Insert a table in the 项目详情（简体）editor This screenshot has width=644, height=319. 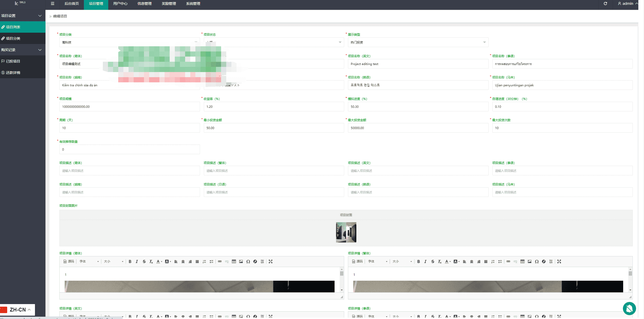coord(234,261)
